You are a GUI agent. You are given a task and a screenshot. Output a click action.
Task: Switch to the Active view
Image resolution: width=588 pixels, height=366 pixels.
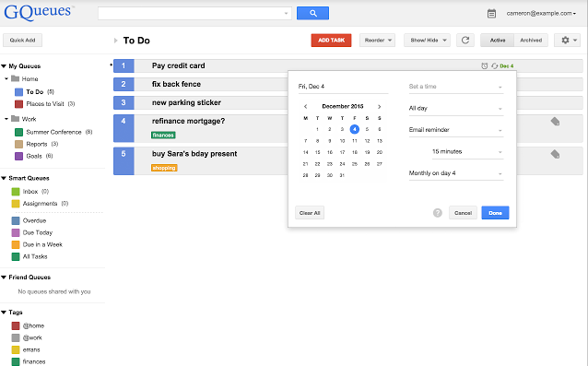click(x=498, y=41)
